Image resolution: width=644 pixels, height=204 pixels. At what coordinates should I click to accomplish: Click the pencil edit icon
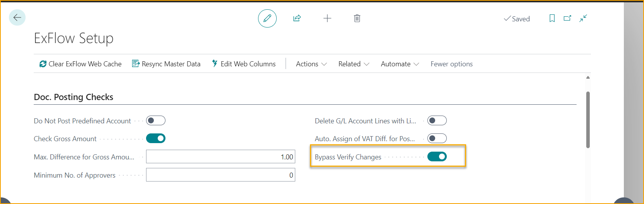(x=267, y=18)
